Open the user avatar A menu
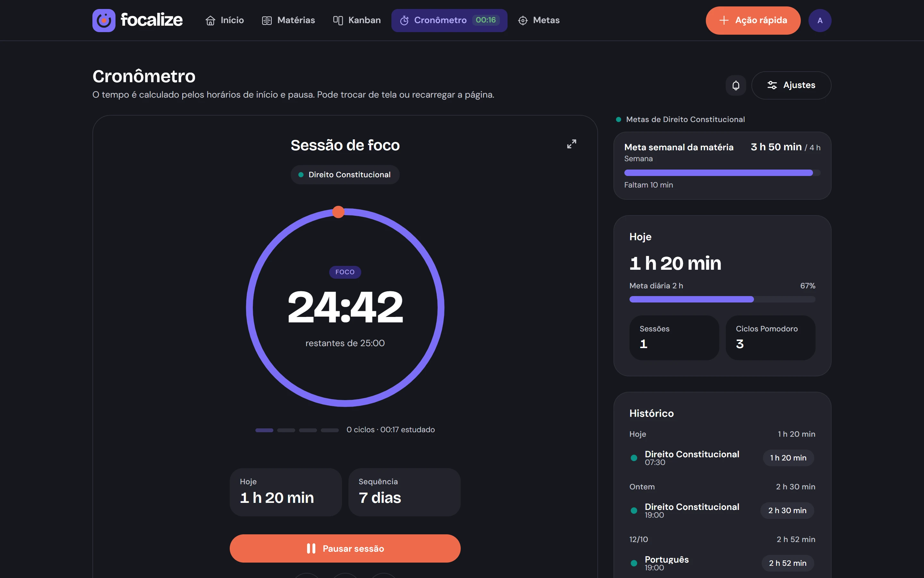The image size is (924, 578). pyautogui.click(x=819, y=20)
